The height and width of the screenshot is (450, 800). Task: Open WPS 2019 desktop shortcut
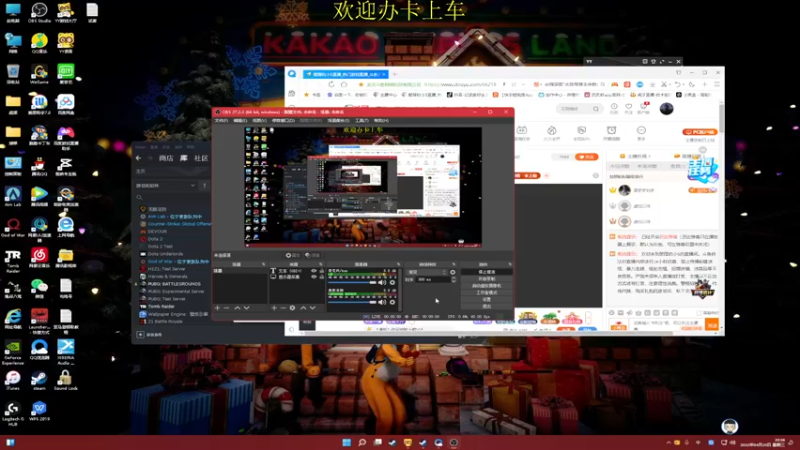pos(39,410)
